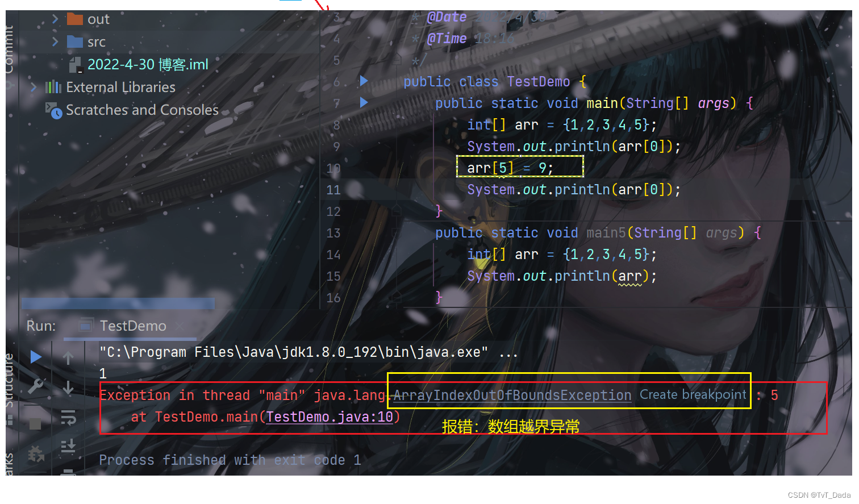Click run gutter icon beside main method
The height and width of the screenshot is (504, 859).
coord(364,103)
